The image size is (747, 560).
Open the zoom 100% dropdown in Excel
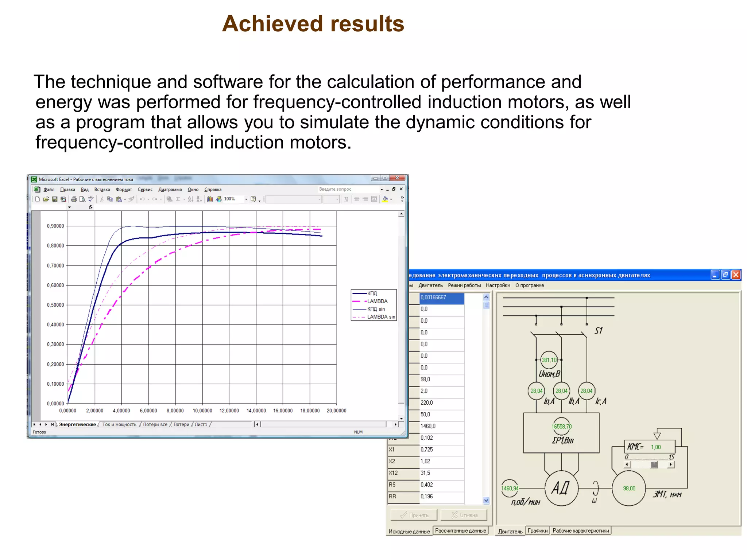click(x=246, y=199)
